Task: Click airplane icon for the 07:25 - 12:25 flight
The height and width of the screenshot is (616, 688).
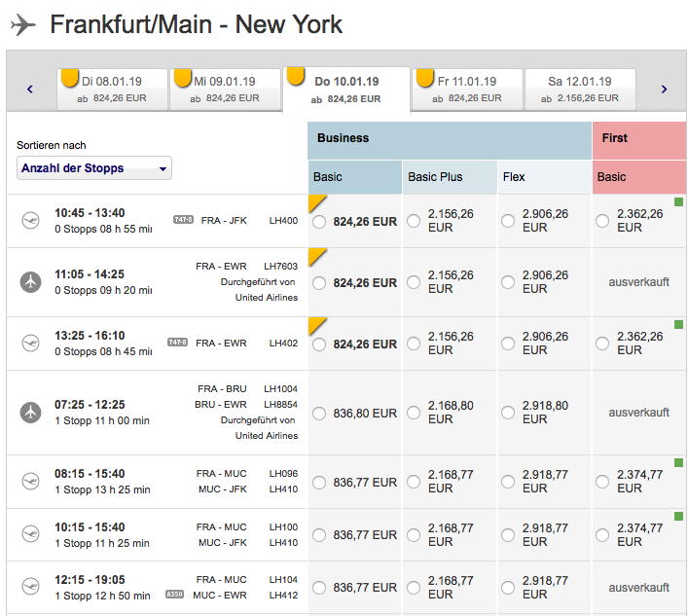Action: 31,413
